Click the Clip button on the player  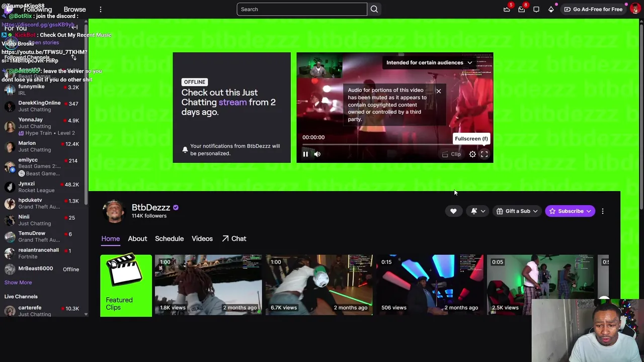(451, 154)
